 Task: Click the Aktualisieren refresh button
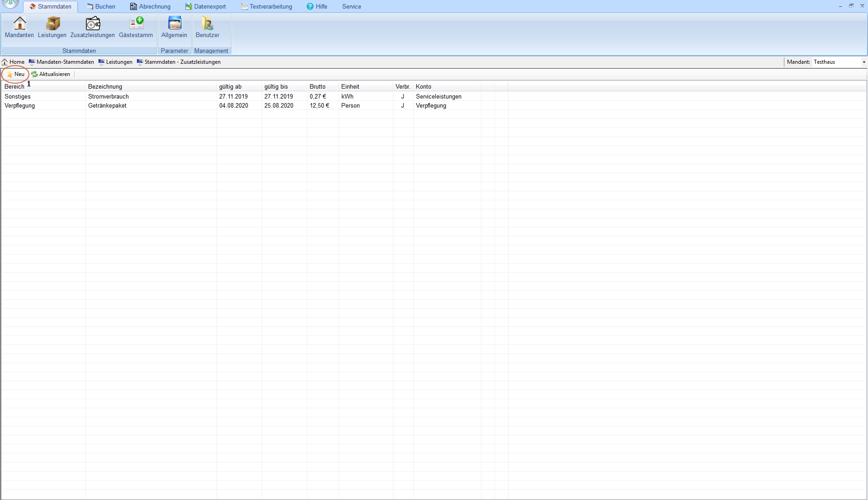pyautogui.click(x=51, y=74)
